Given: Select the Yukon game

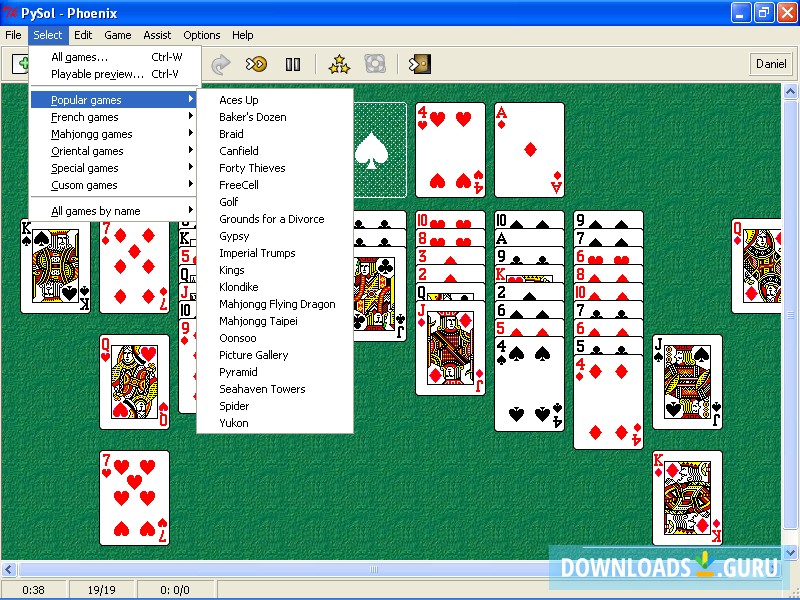Looking at the screenshot, I should point(275,423).
